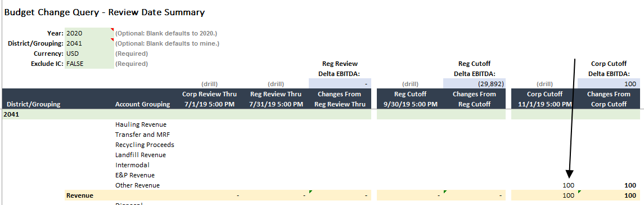This screenshot has width=644, height=205.
Task: Select the Year input cell showing 2020
Action: coord(89,33)
